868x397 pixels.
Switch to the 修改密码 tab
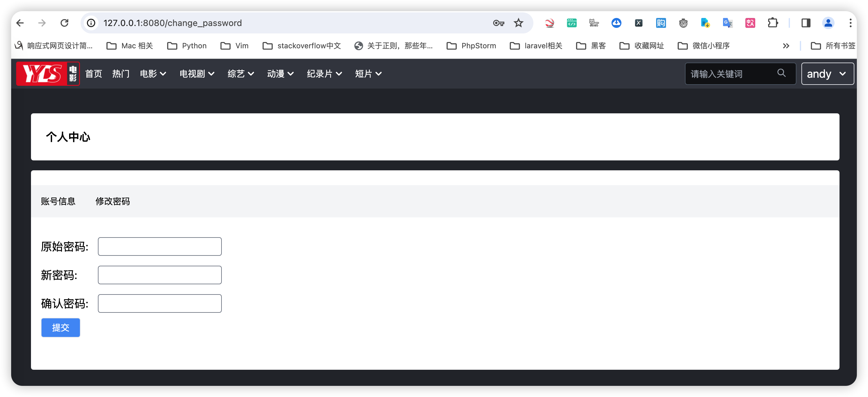[112, 201]
